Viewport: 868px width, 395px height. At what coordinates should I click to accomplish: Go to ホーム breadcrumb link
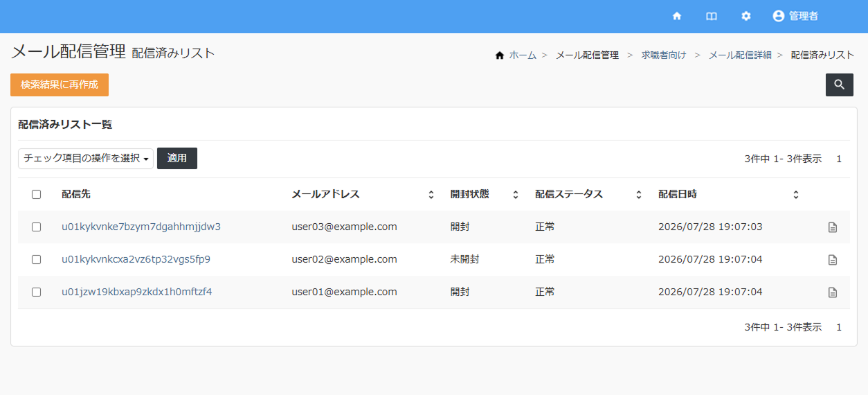[x=523, y=55]
